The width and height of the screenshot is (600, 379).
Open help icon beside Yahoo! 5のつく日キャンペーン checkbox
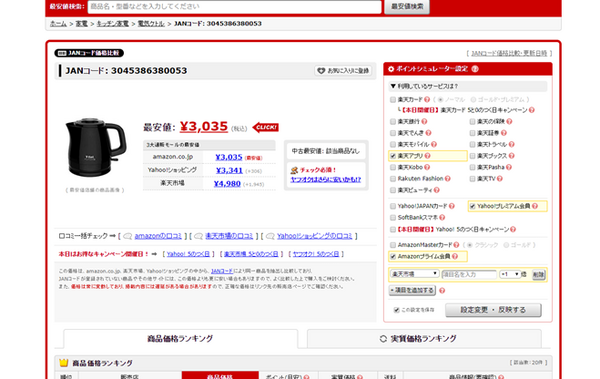coord(513,229)
